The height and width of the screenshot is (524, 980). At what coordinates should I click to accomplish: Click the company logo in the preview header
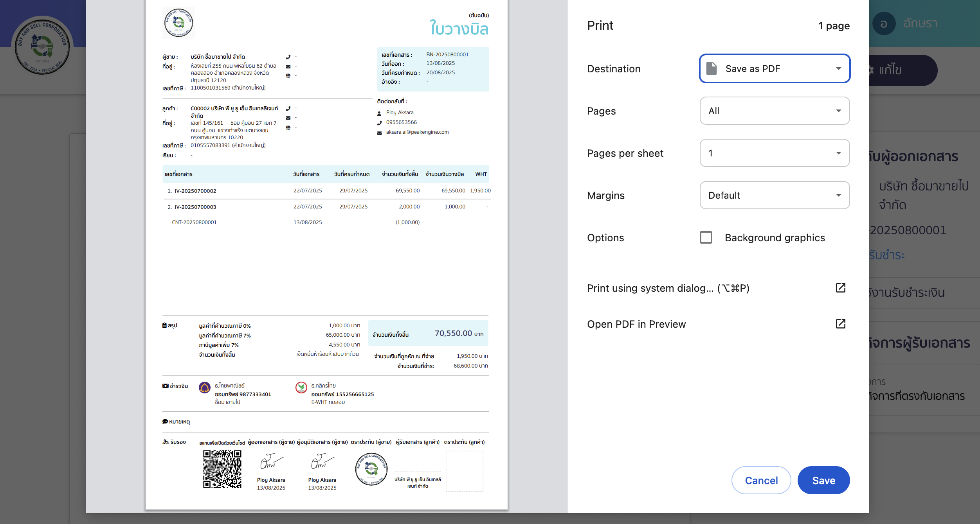pyautogui.click(x=178, y=23)
